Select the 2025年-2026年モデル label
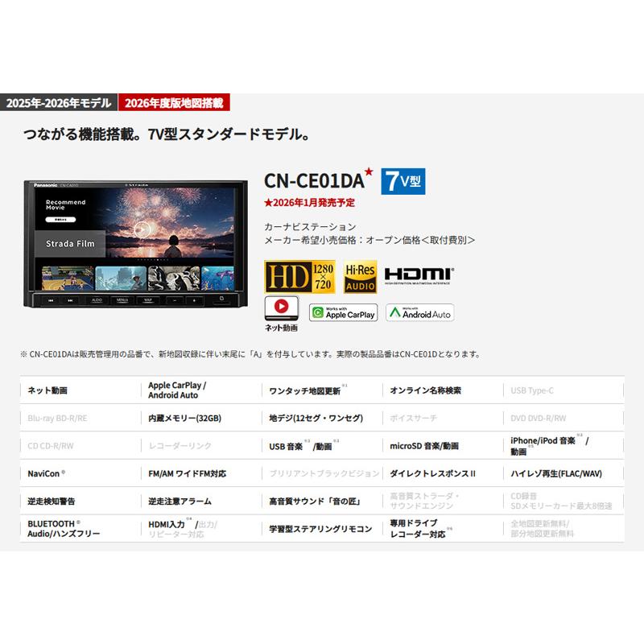The width and height of the screenshot is (644, 644). click(59, 103)
